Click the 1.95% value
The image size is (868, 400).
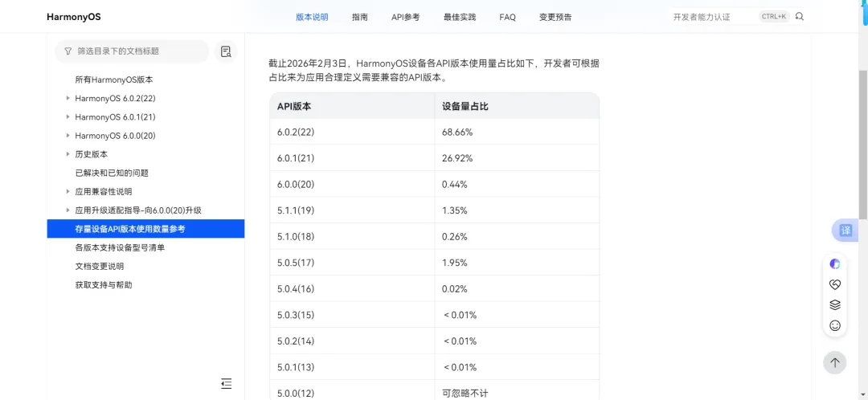[454, 262]
